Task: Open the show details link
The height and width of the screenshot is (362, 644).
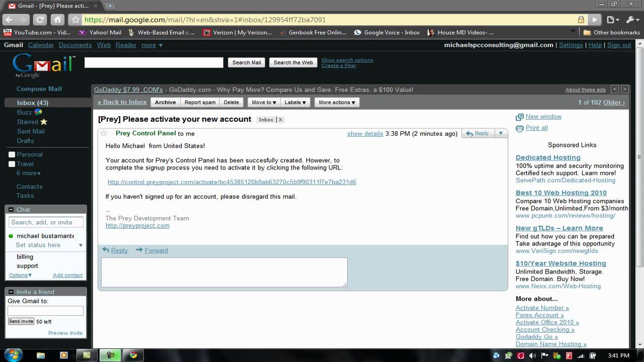Action: 365,134
